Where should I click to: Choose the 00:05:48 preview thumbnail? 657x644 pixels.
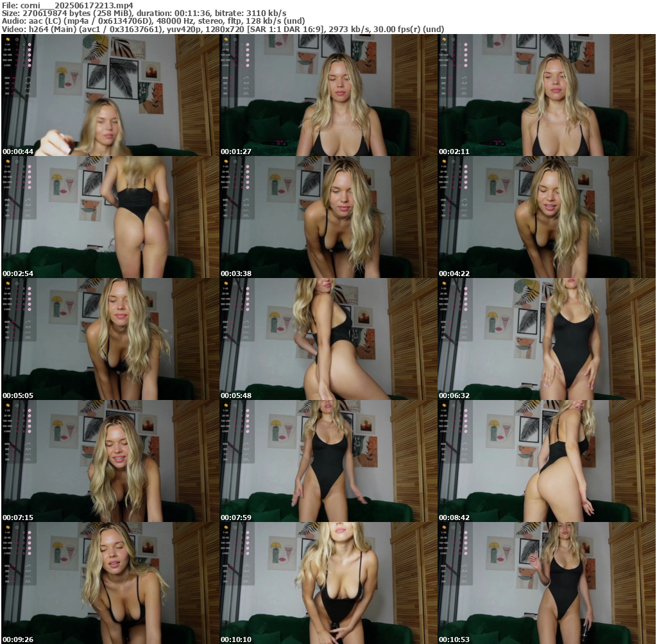coord(328,339)
